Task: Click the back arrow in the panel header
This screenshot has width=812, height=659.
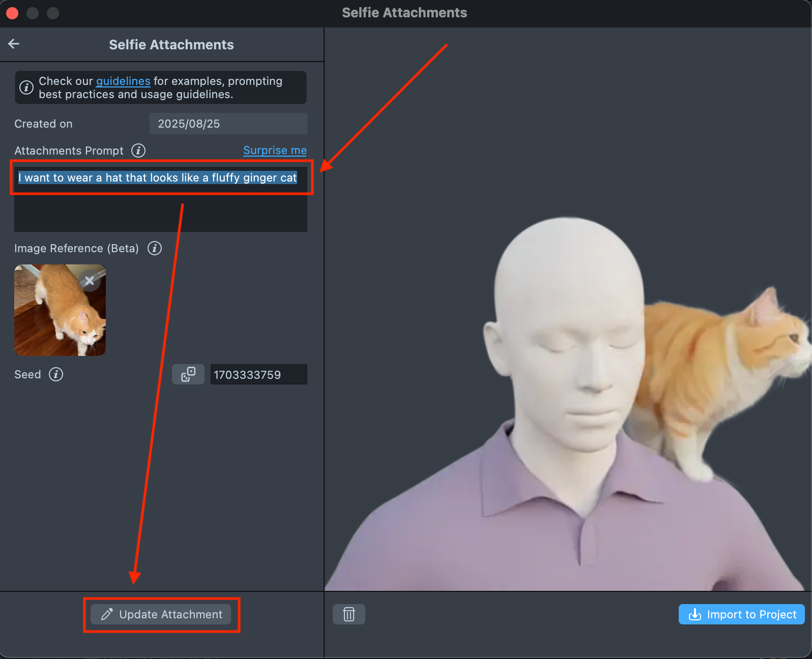Action: tap(14, 44)
